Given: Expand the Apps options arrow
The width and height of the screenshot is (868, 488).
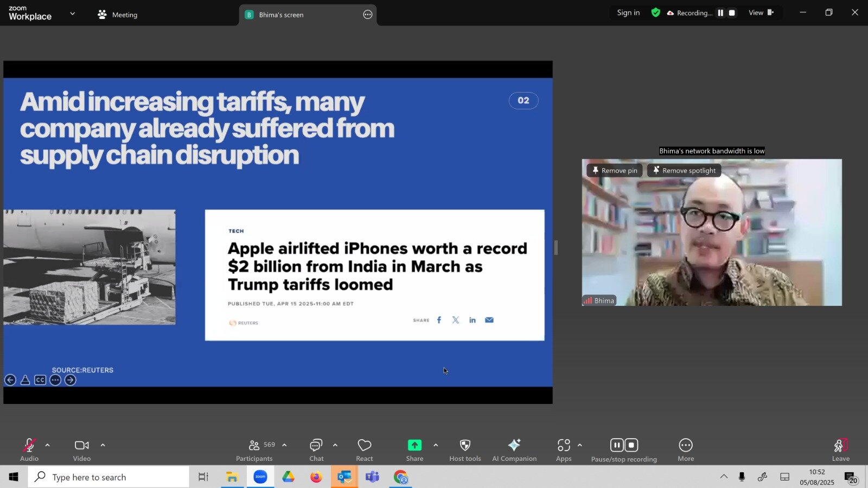Looking at the screenshot, I should pos(580,445).
